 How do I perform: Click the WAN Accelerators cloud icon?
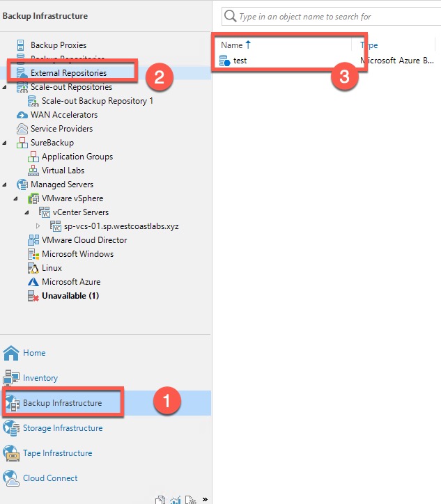coord(22,115)
